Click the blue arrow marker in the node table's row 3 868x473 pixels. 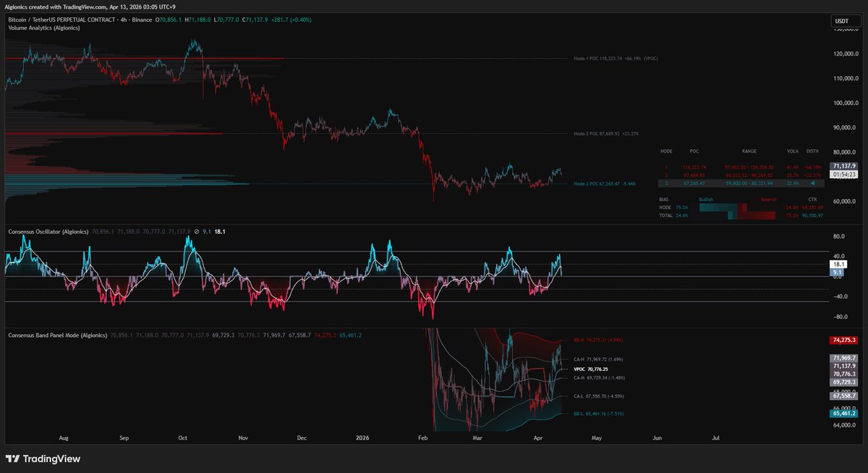point(812,183)
